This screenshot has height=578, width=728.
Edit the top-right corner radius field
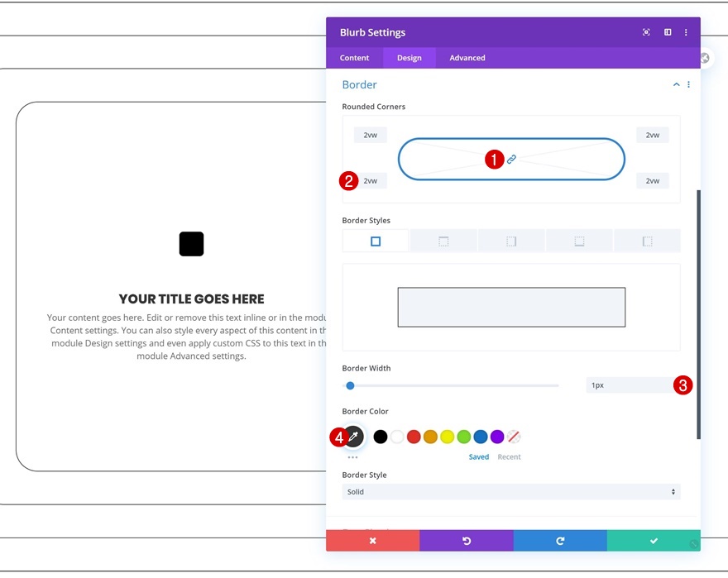pos(653,135)
